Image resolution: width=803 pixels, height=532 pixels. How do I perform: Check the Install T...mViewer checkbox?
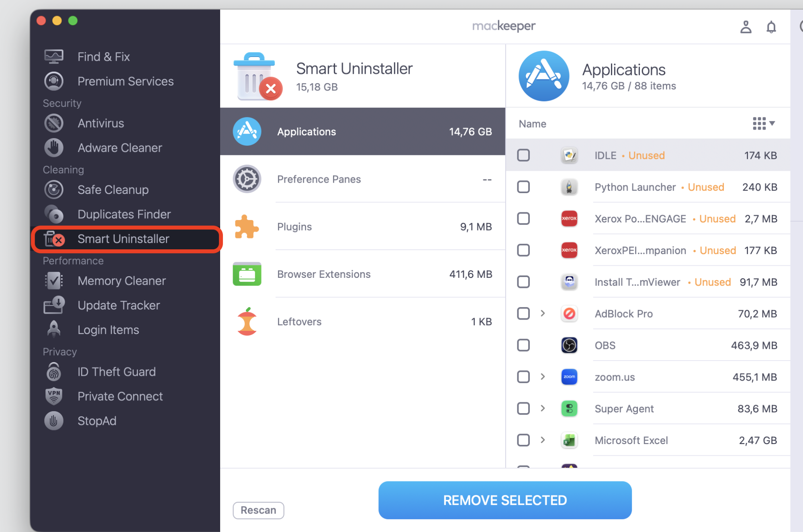pos(523,282)
